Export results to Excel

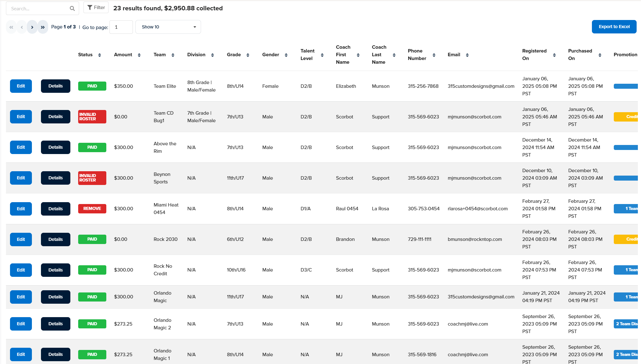[614, 27]
